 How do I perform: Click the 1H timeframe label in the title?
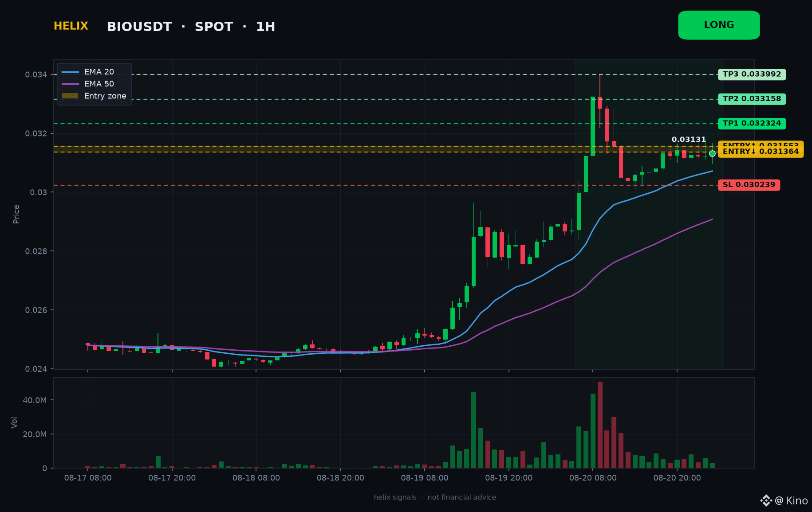[x=265, y=27]
